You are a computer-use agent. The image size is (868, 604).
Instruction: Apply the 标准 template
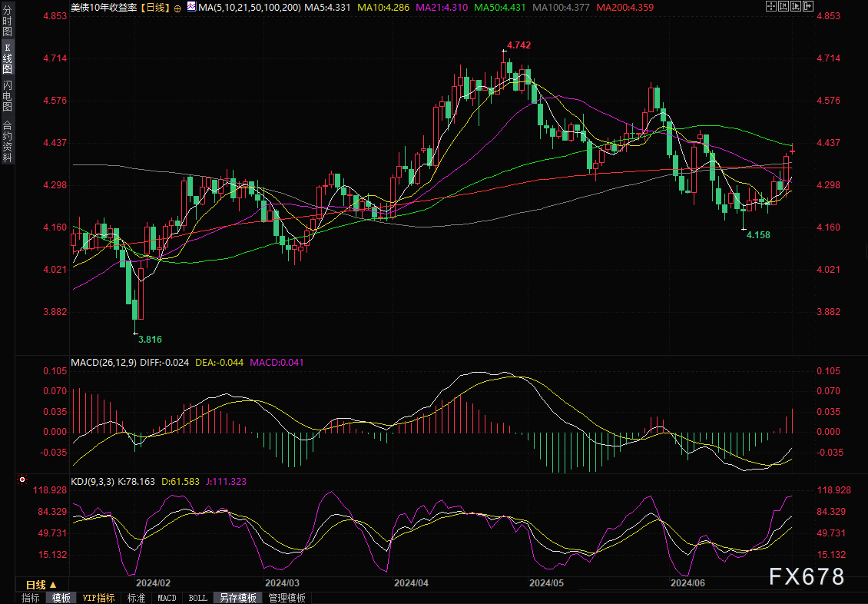[136, 598]
